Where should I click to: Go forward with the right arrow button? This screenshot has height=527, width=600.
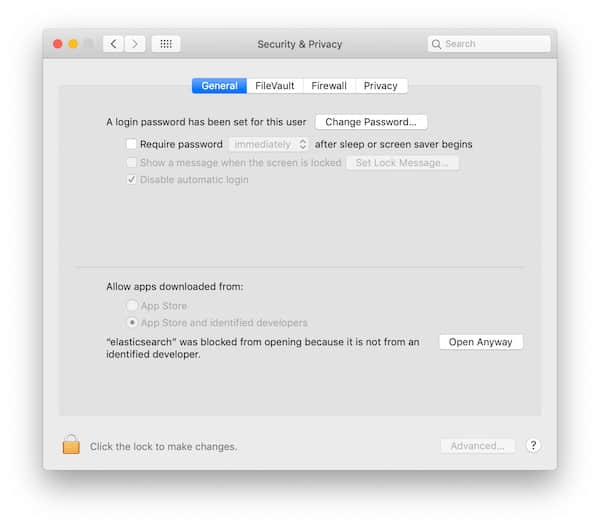135,44
